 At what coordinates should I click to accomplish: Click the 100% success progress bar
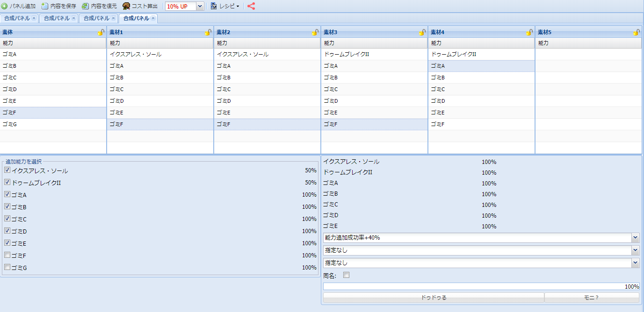point(481,286)
